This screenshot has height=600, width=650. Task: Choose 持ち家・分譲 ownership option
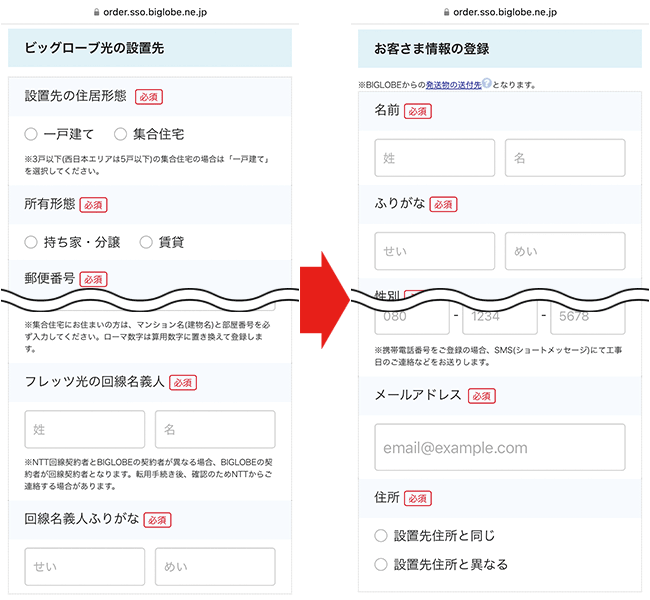click(31, 242)
